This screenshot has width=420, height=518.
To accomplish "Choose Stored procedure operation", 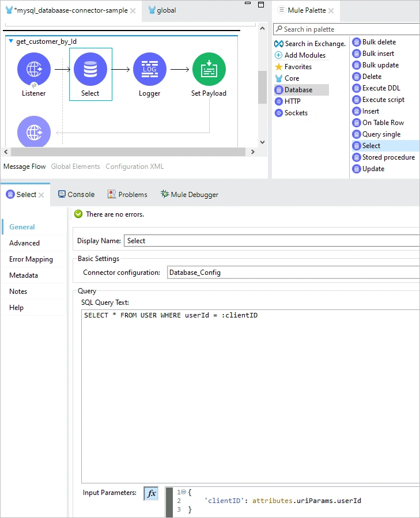I will [x=384, y=157].
